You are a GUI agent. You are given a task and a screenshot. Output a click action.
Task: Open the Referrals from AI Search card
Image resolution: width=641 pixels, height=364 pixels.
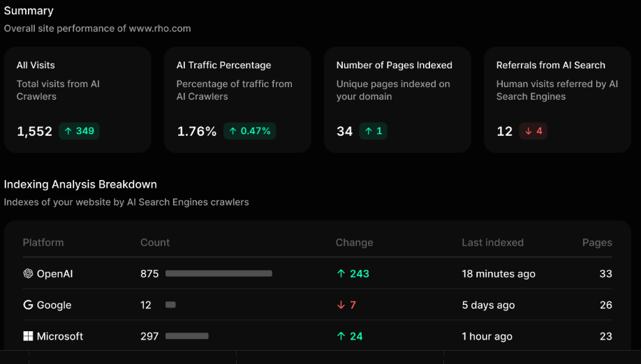pyautogui.click(x=558, y=100)
